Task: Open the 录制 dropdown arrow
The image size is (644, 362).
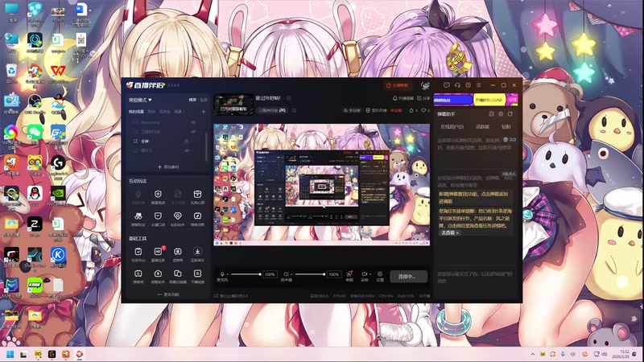Action: tap(369, 274)
